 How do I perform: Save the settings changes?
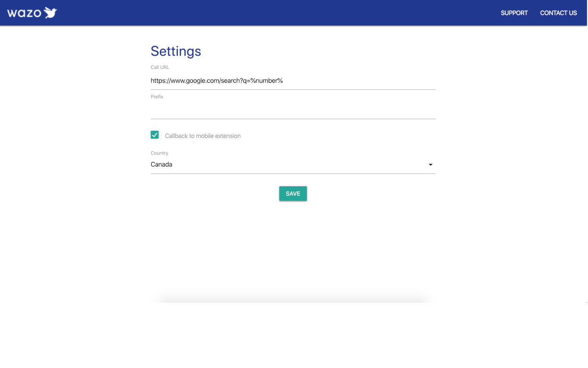pos(293,193)
